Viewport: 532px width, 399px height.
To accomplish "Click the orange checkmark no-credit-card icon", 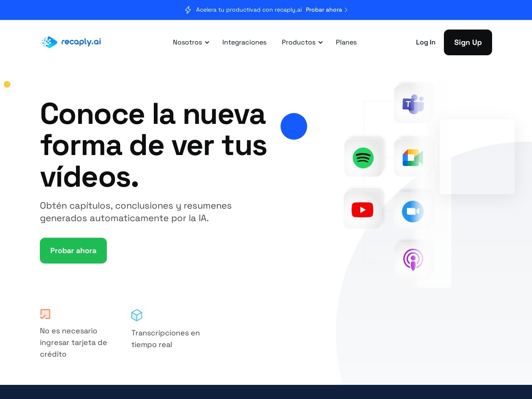I will pyautogui.click(x=45, y=314).
